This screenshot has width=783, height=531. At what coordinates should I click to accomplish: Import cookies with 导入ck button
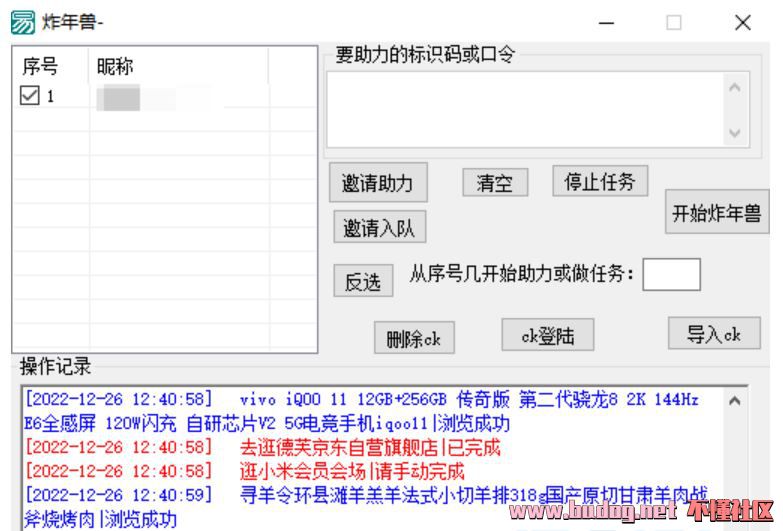pos(714,335)
